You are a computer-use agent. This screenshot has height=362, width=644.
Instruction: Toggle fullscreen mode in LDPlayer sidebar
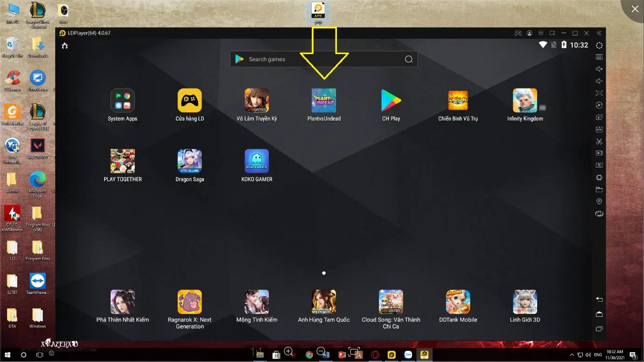click(x=599, y=93)
